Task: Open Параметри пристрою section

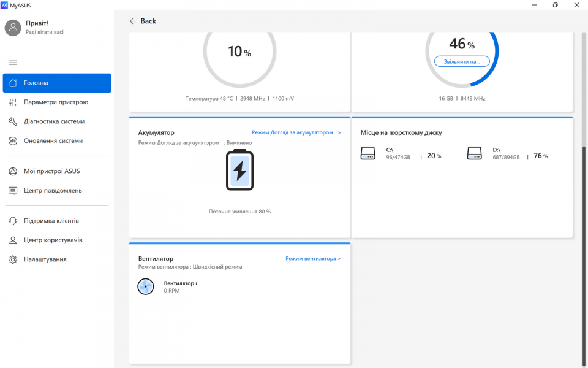Action: click(56, 102)
